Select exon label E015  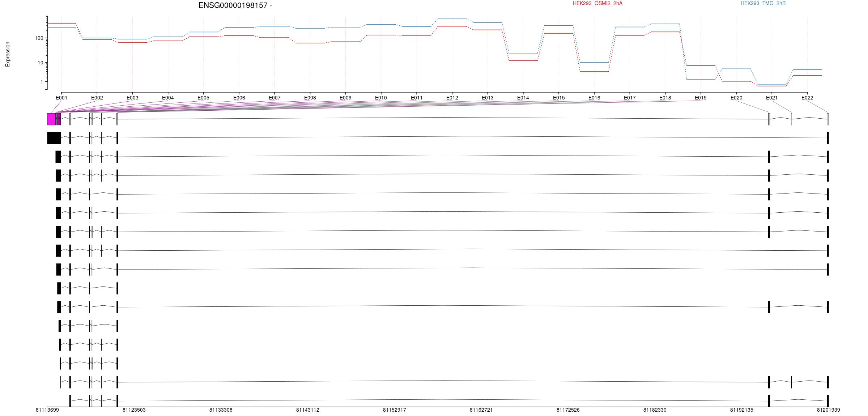[x=559, y=98]
